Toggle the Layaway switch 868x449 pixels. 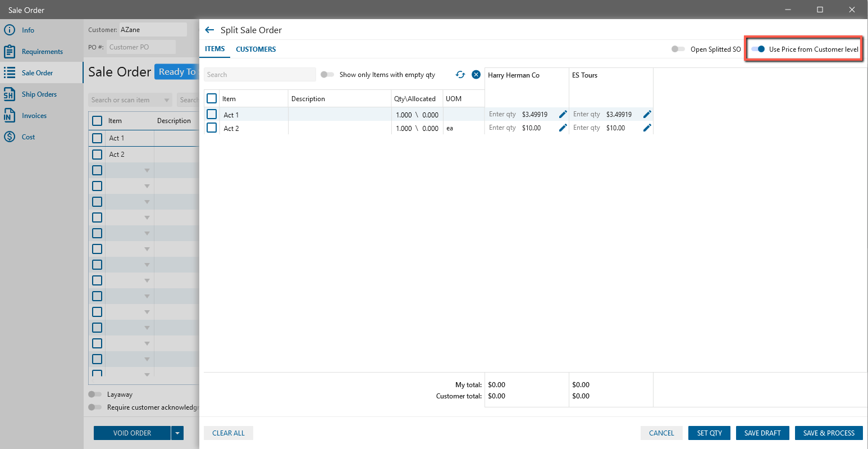coord(95,394)
